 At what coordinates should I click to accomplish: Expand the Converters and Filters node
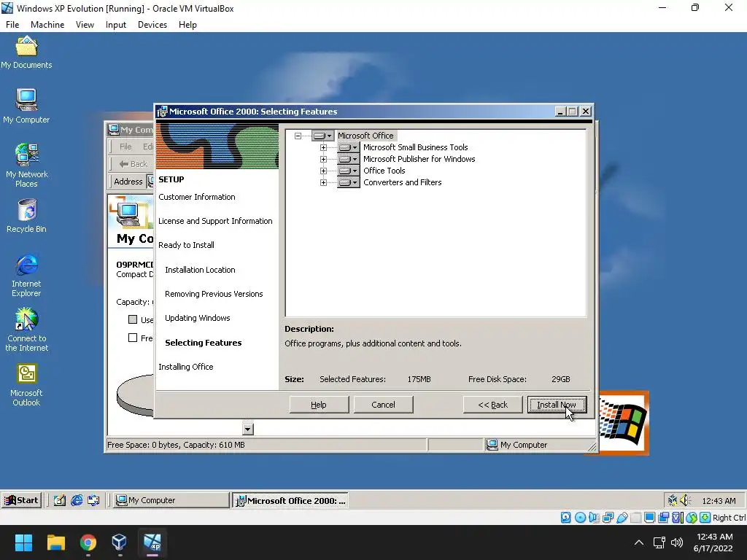(323, 182)
